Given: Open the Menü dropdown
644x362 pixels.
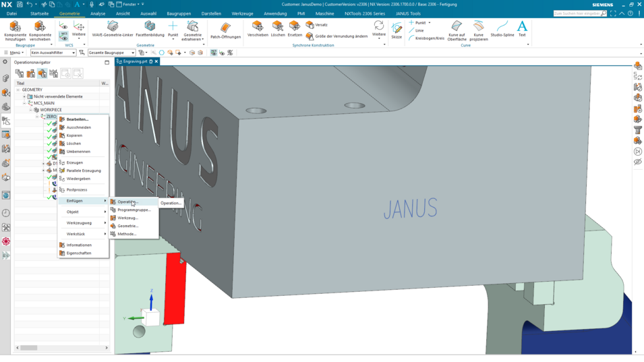Looking at the screenshot, I should click(x=14, y=53).
